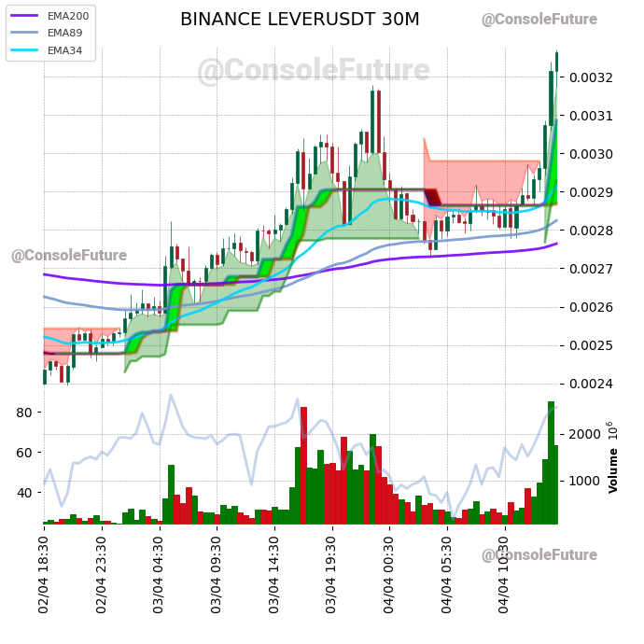This screenshot has height=644, width=644.
Task: Click the chart title BINANCE LEVERUSDT 30M
Action: coord(300,20)
